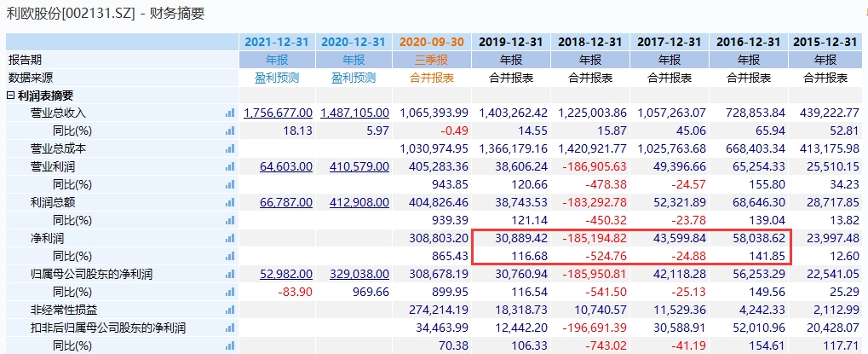Click the 三季报 report period cell
Screen dimensions: 868x354
[432, 60]
